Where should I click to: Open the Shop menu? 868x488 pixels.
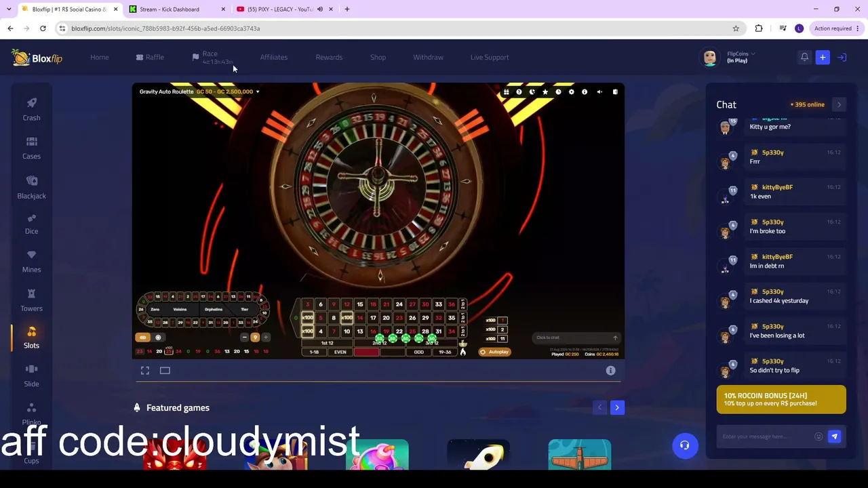(x=378, y=58)
